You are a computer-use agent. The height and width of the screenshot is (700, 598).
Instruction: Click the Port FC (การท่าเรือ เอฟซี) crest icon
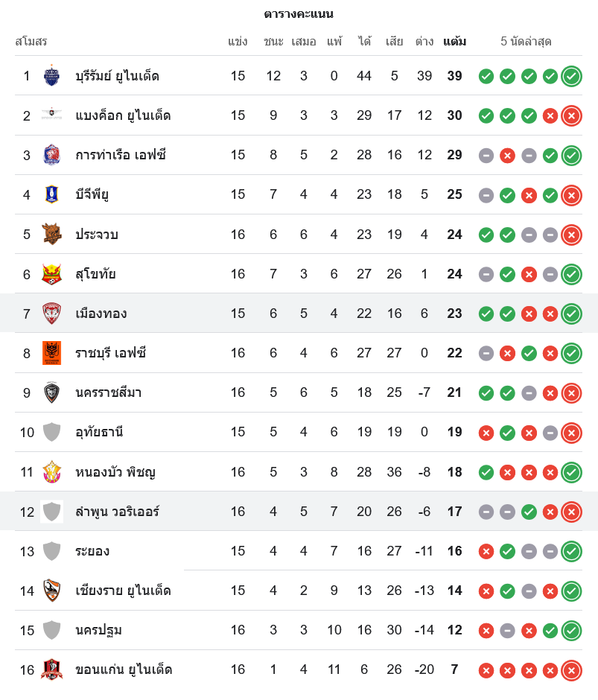coord(51,155)
